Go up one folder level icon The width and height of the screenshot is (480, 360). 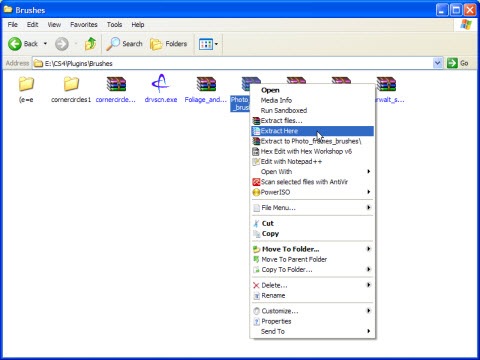[x=90, y=44]
